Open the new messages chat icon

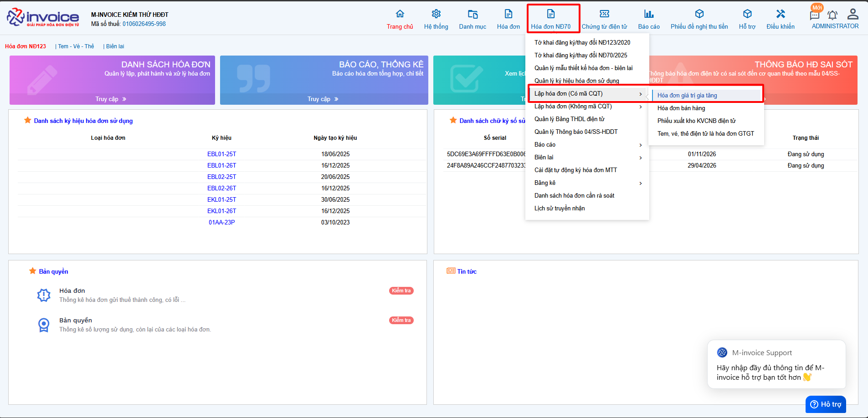click(815, 15)
